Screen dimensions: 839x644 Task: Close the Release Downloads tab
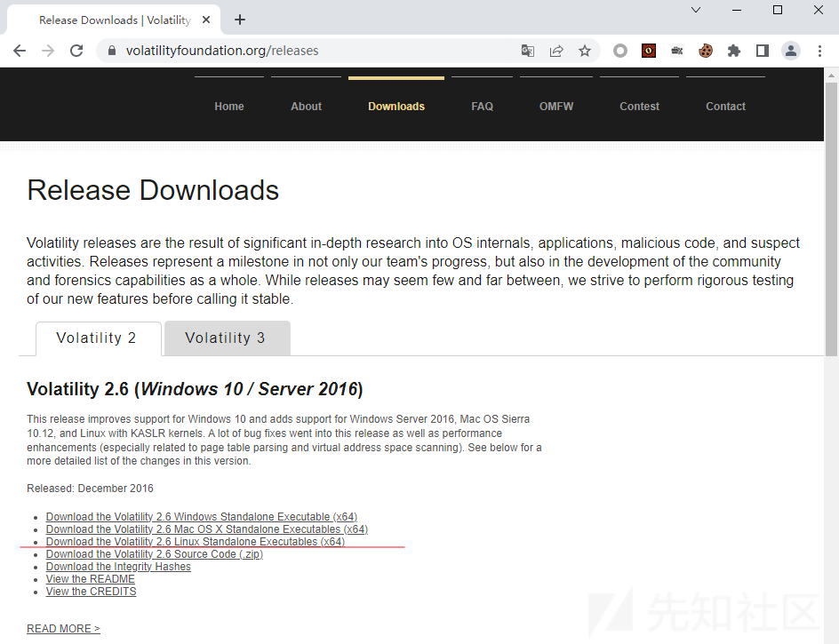click(206, 20)
